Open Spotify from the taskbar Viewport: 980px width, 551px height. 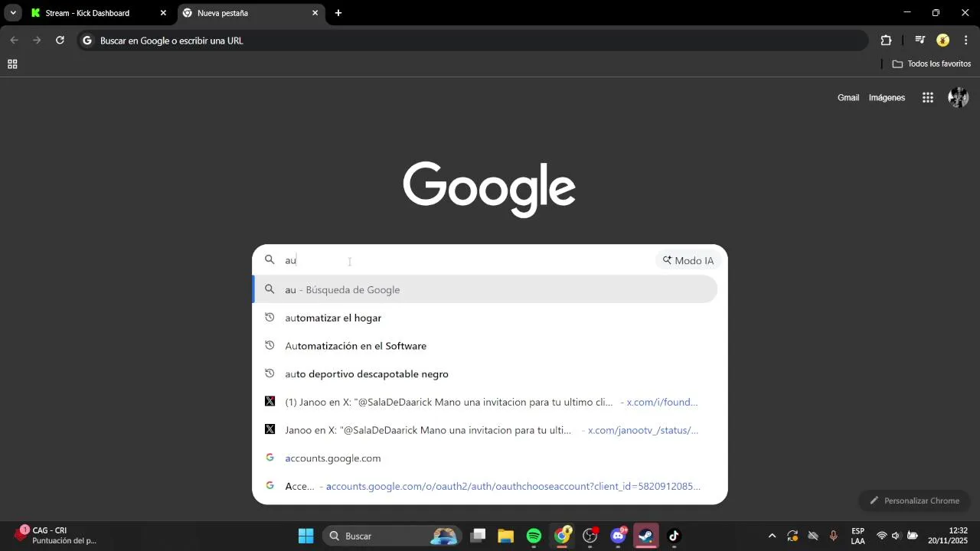[534, 536]
